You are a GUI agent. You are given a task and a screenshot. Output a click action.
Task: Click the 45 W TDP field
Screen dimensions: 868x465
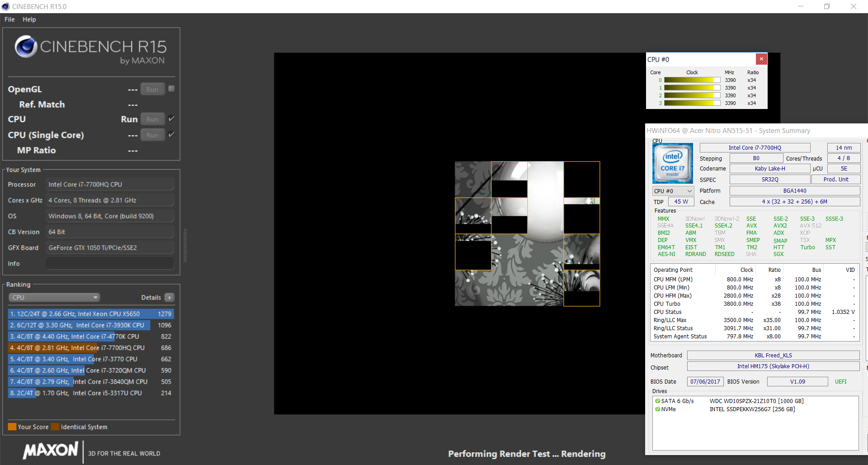tap(681, 202)
